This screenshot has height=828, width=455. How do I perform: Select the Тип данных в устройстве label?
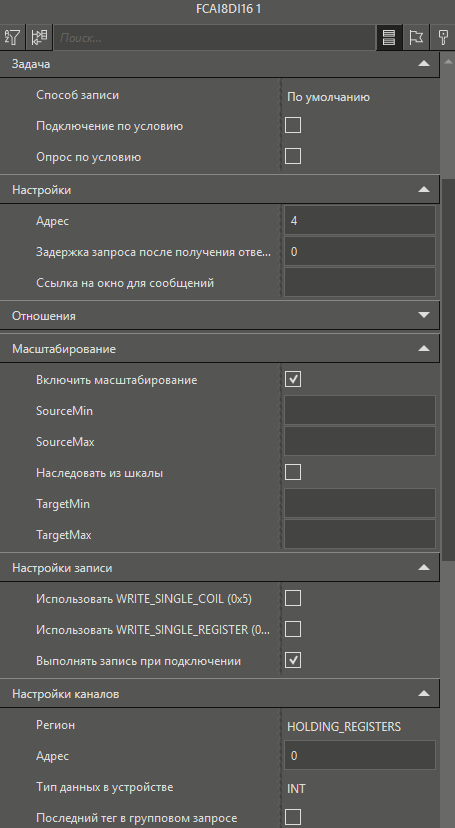pos(105,787)
